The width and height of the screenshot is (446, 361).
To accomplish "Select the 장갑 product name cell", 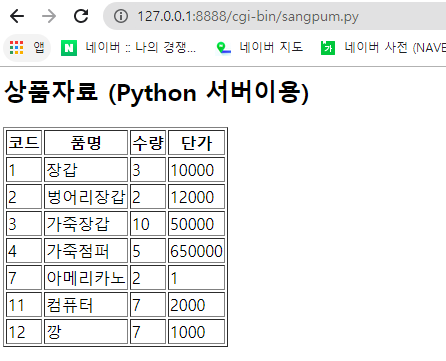I will pos(86,170).
